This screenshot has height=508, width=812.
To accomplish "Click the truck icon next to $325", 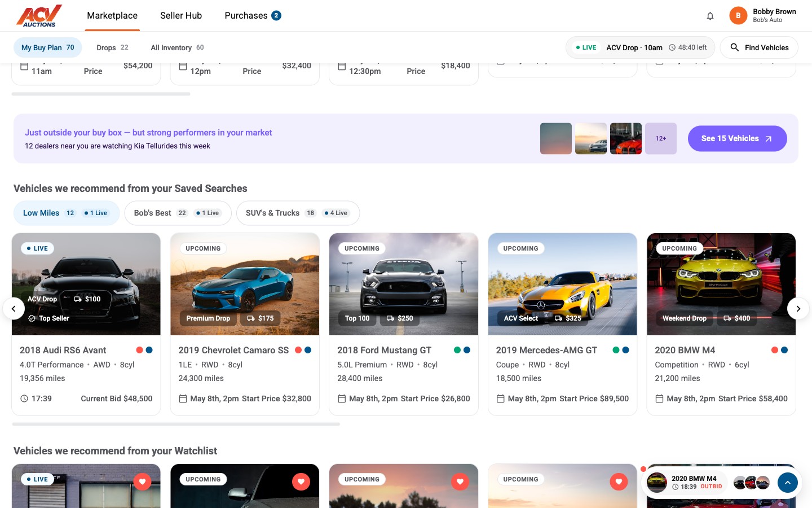I will tap(558, 318).
